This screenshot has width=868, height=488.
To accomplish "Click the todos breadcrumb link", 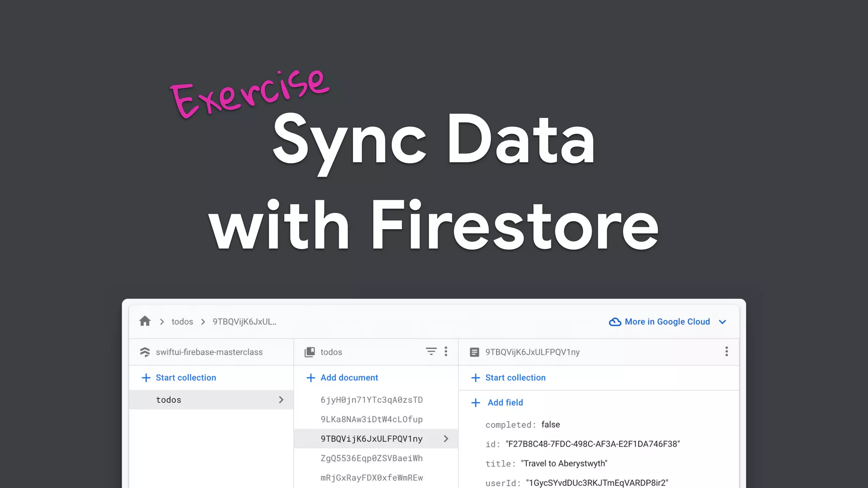I will [x=182, y=322].
